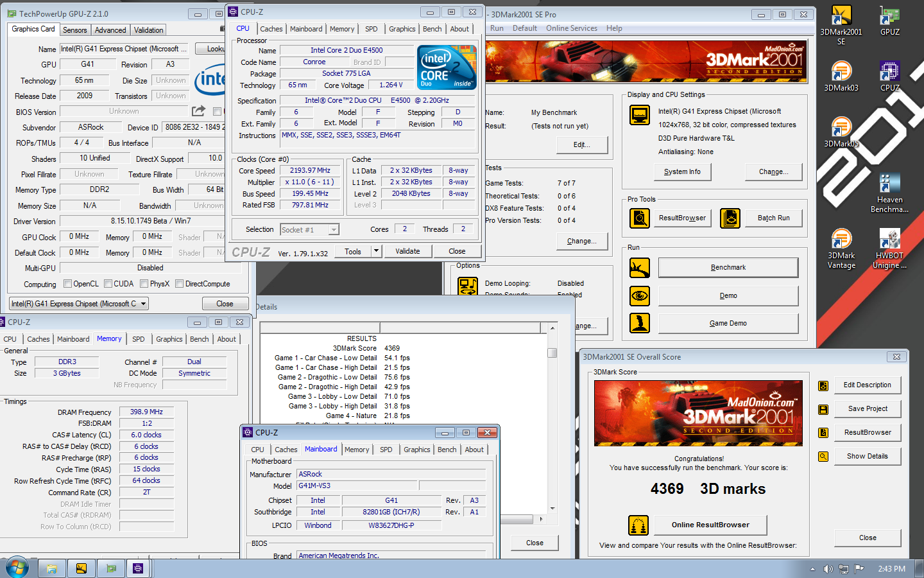Click GPU-Z share screenshot icon near BIOS Version

click(199, 111)
